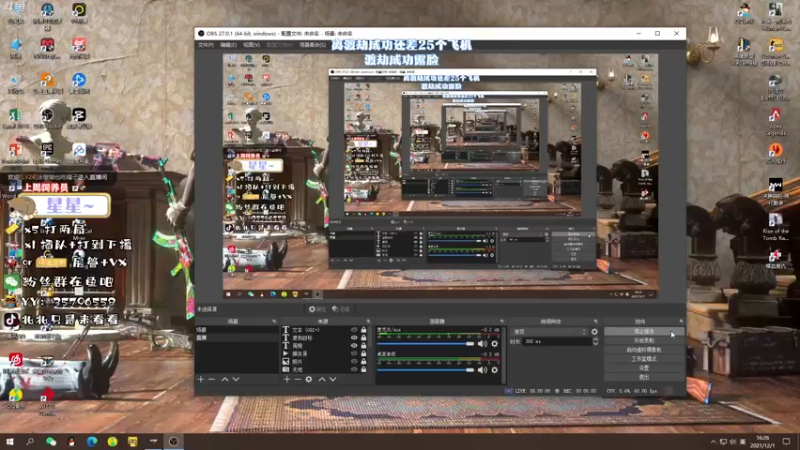Adjust the 桌面音频 volume slider
This screenshot has width=800, height=450.
pos(426,370)
